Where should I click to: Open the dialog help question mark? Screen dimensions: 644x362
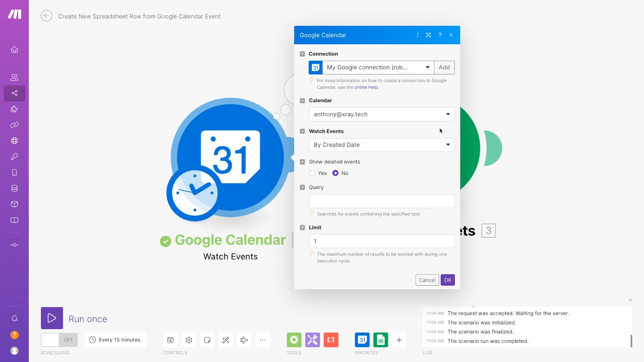point(440,35)
